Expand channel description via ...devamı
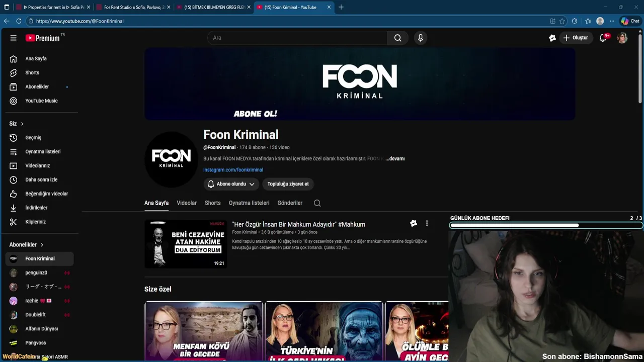Image resolution: width=644 pixels, height=362 pixels. [x=395, y=159]
